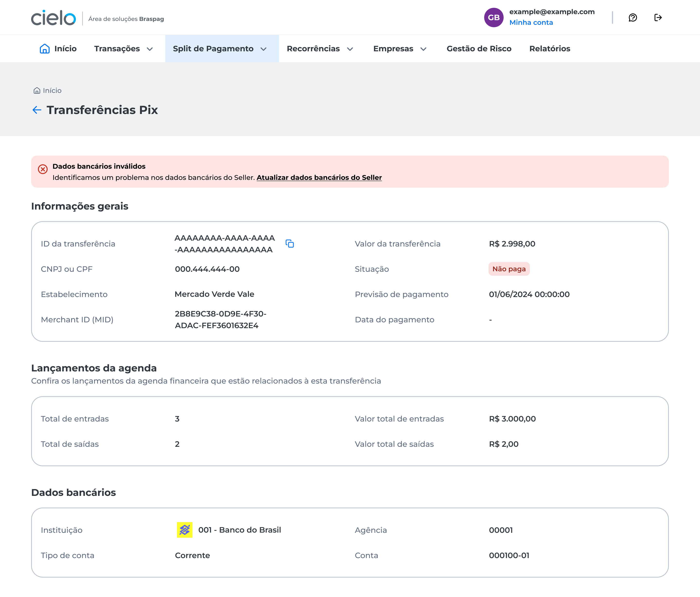Click the Área de soluções Braspag label
Image resolution: width=700 pixels, height=597 pixels.
pyautogui.click(x=126, y=19)
